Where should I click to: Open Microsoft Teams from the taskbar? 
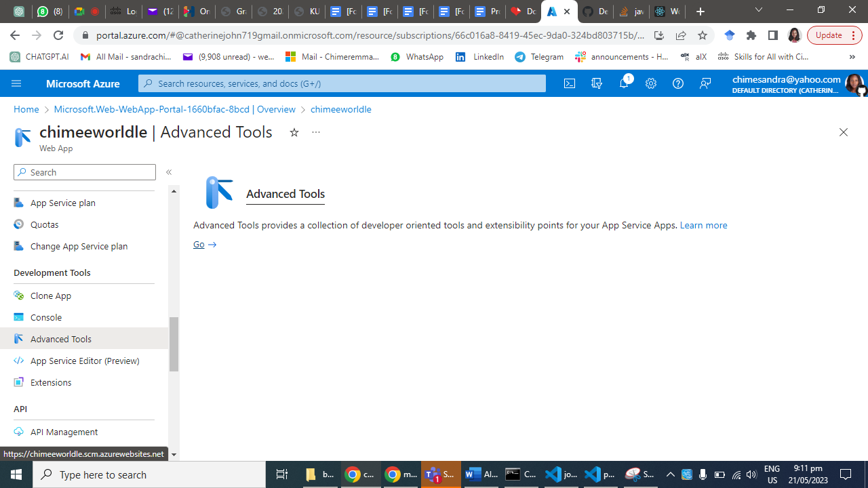click(x=441, y=474)
